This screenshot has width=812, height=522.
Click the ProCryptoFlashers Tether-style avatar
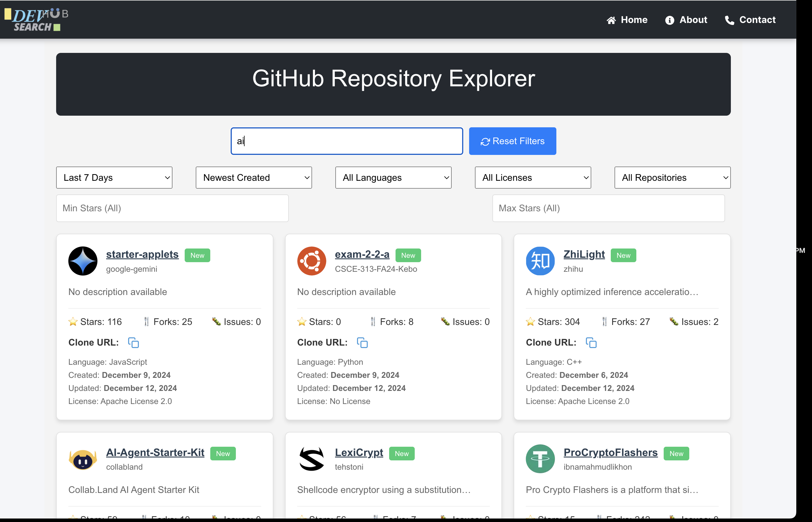[540, 459]
